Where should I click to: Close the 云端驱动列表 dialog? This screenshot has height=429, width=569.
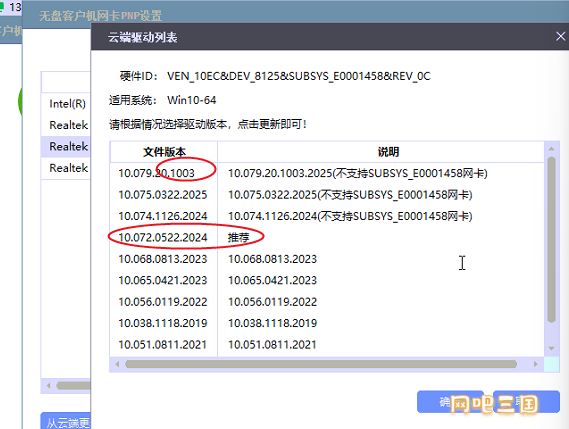coord(560,36)
